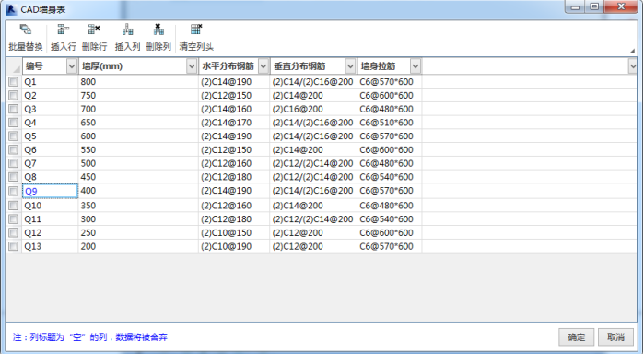Image resolution: width=644 pixels, height=354 pixels.
Task: Open the empty last column header dropdown
Action: point(633,66)
